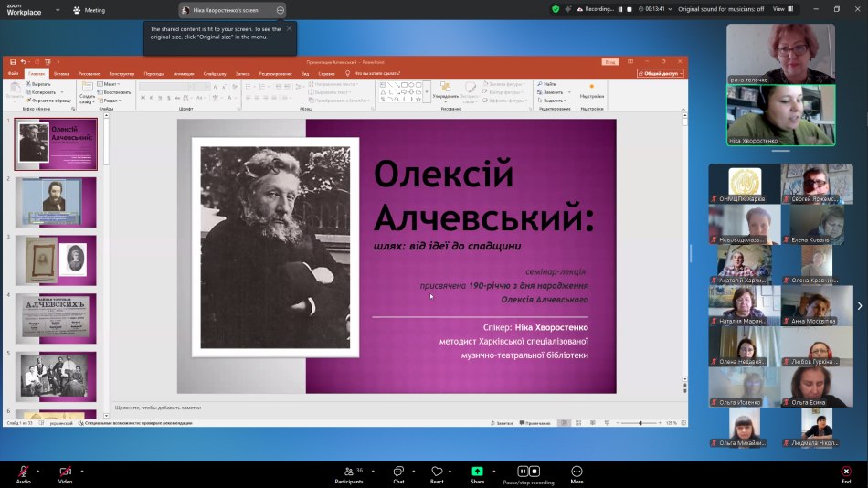Show next page of participant videos

coord(859,306)
